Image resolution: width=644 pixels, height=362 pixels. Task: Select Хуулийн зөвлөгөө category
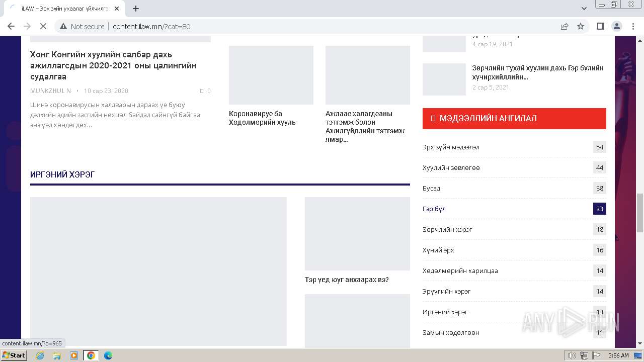pos(451,167)
